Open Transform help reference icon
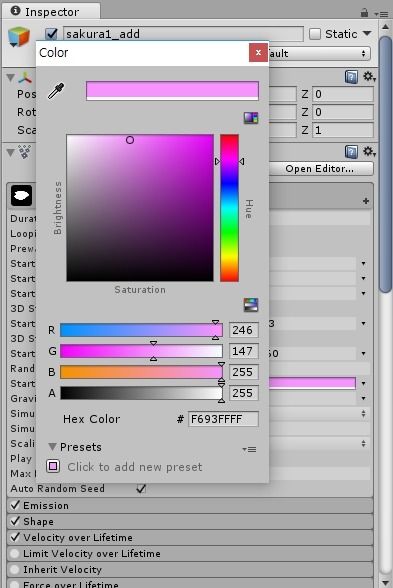The width and height of the screenshot is (393, 588). click(x=351, y=77)
